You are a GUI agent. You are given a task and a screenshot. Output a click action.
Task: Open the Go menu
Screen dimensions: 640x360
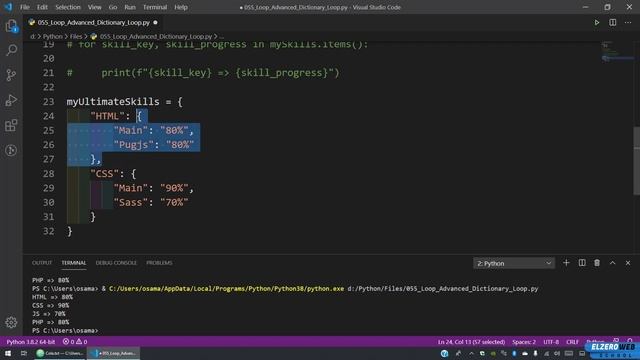tap(113, 7)
